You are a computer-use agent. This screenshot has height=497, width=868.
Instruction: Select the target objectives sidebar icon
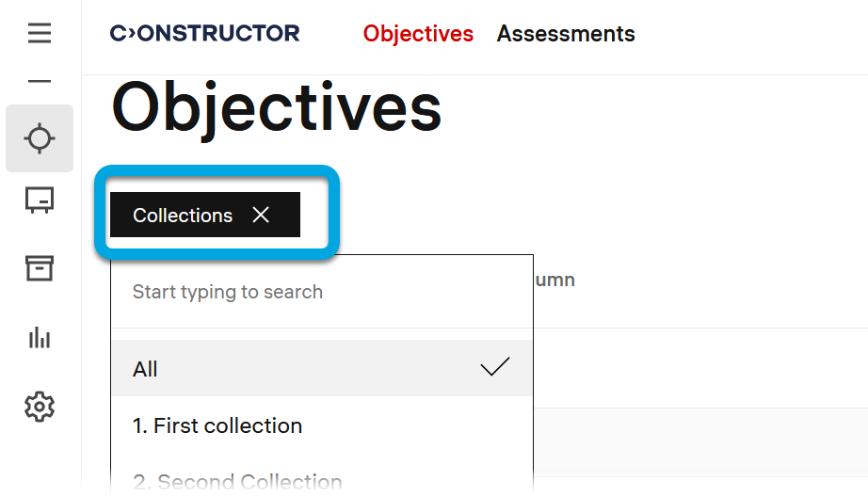40,139
